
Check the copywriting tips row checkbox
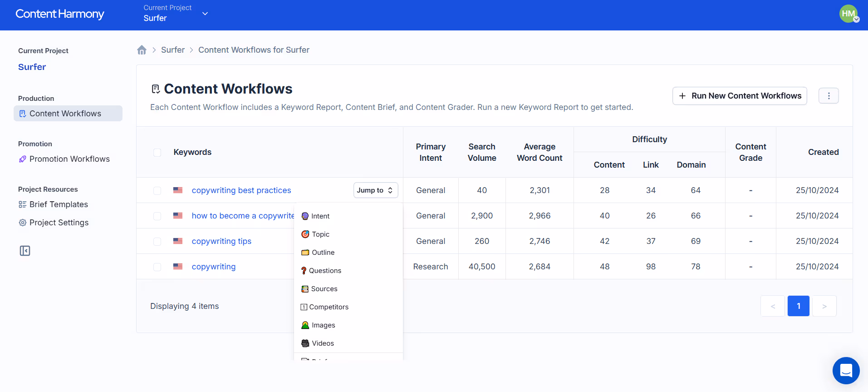157,241
